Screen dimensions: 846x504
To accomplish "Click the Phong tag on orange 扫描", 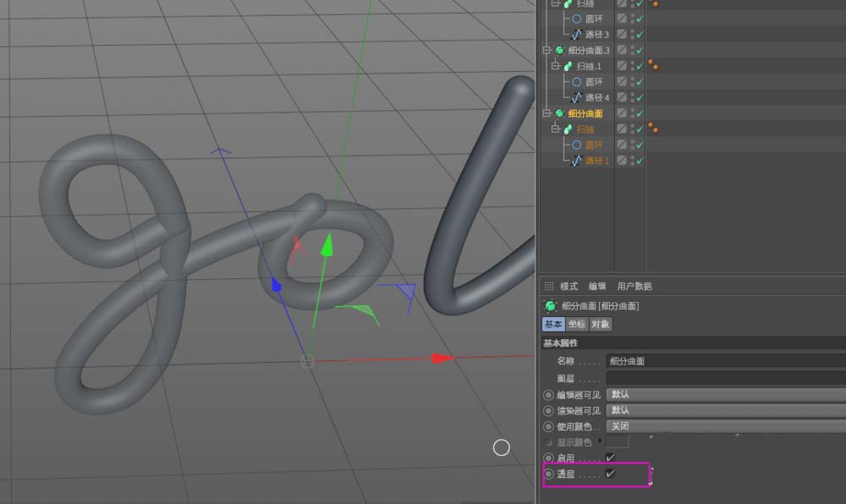I will pyautogui.click(x=653, y=129).
